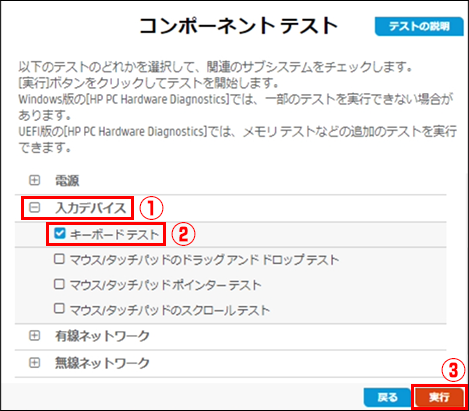Open the テストの説明 button

point(419,26)
